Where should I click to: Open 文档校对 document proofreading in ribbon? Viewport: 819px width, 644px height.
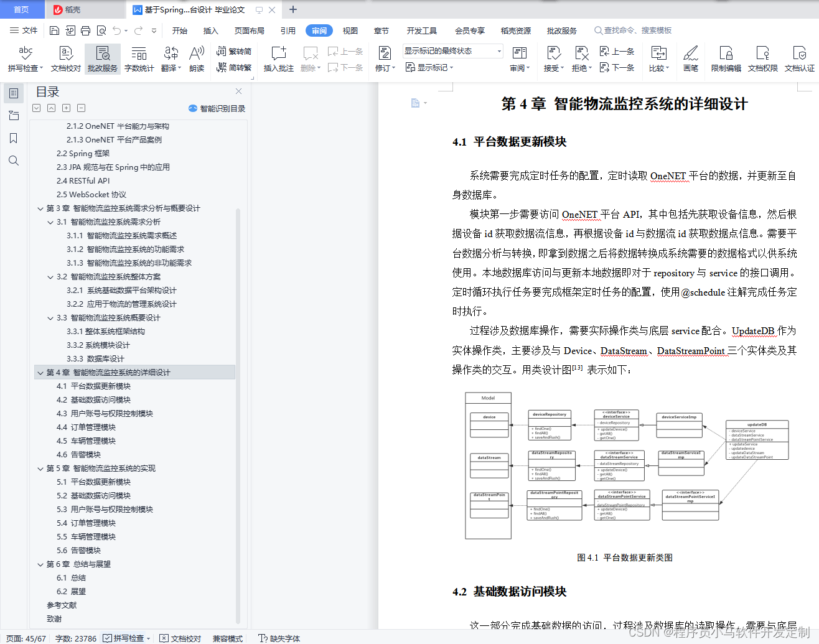coord(65,59)
